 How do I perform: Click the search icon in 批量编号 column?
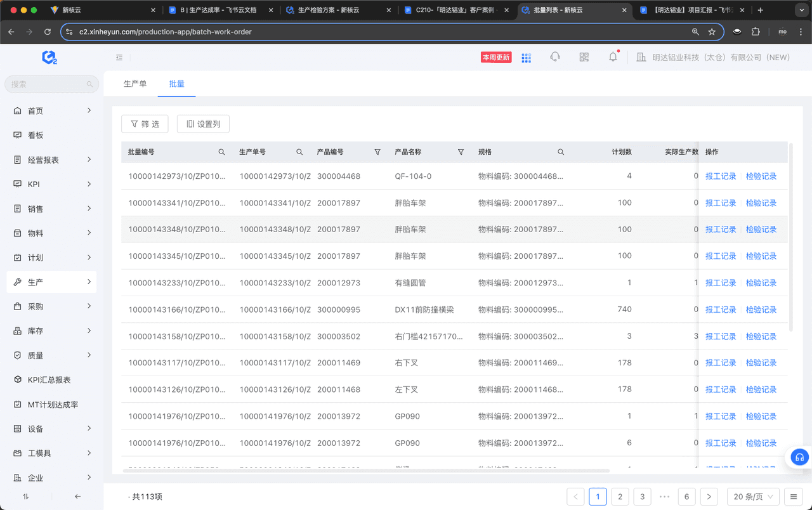221,152
